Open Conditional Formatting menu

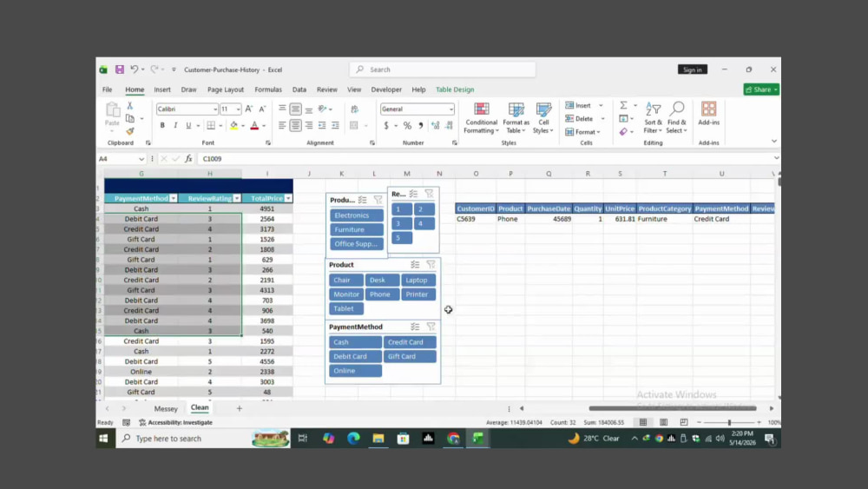481,118
